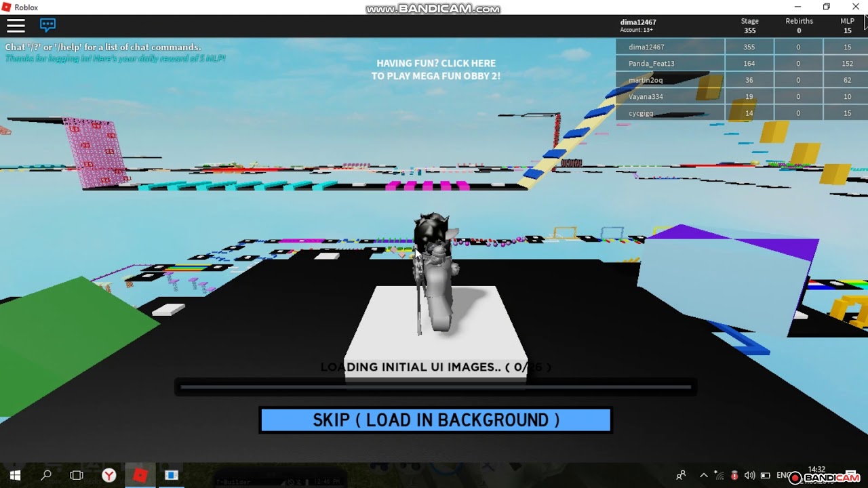Open Windows taskbar search
Viewport: 868px width, 488px height.
46,476
